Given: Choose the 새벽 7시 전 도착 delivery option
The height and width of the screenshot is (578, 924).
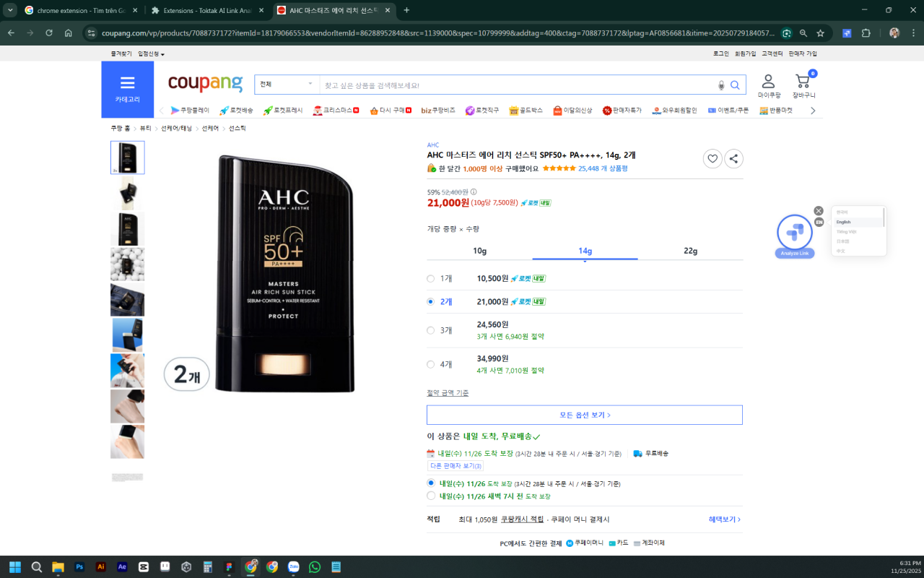Looking at the screenshot, I should pyautogui.click(x=431, y=496).
